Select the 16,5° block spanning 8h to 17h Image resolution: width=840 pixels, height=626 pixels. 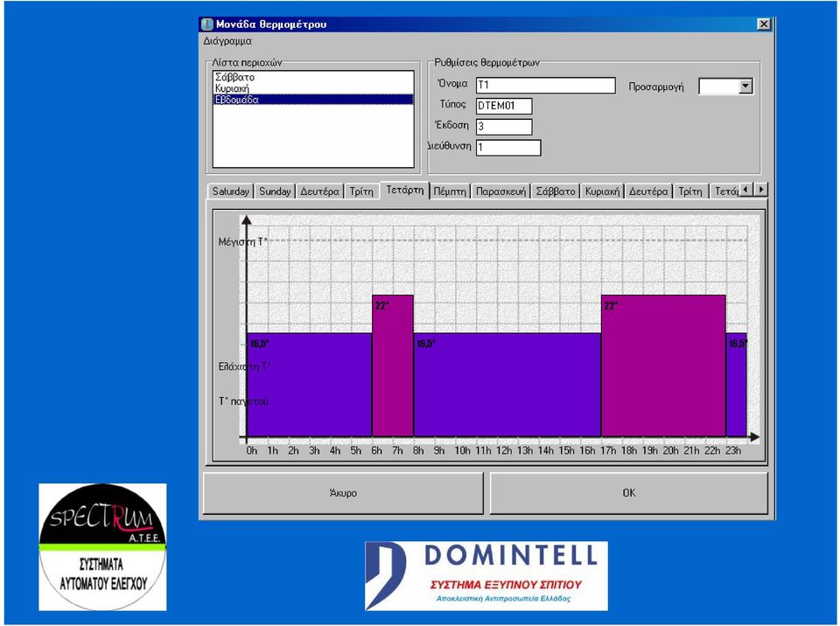(507, 385)
